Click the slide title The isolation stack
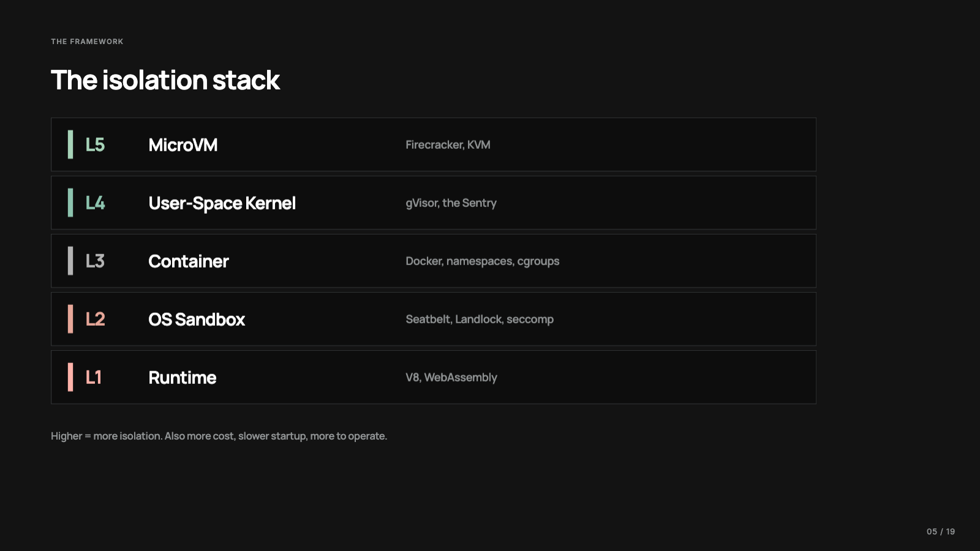 pos(165,80)
